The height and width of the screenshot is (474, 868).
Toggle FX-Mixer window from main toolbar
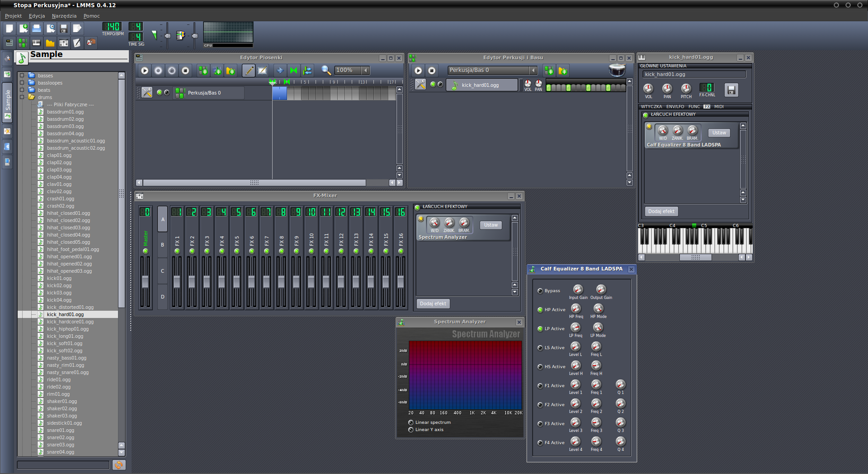click(x=64, y=43)
